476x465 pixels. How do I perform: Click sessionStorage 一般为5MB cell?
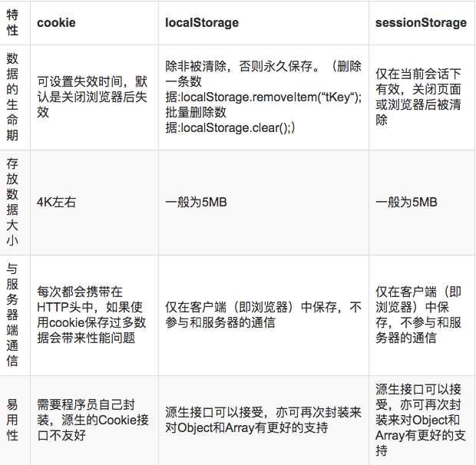tap(406, 202)
